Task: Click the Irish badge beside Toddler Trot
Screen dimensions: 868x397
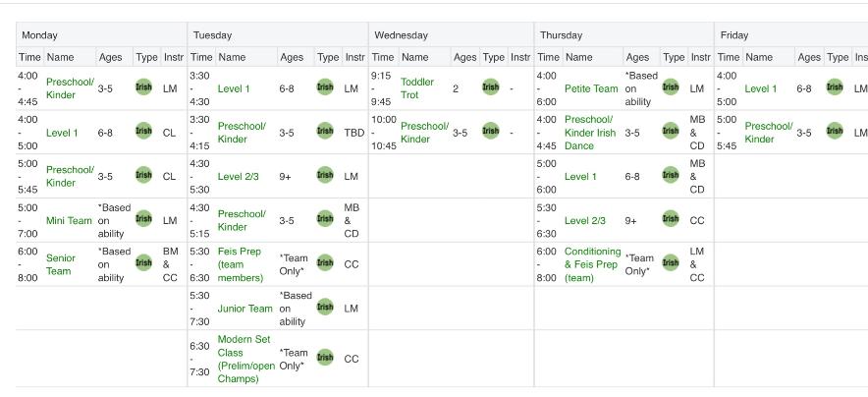Action: [x=491, y=86]
